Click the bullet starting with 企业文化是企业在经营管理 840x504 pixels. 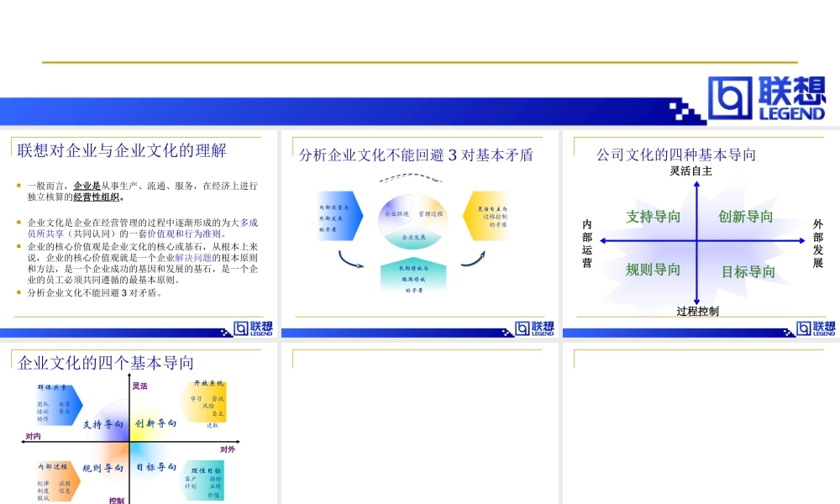143,228
